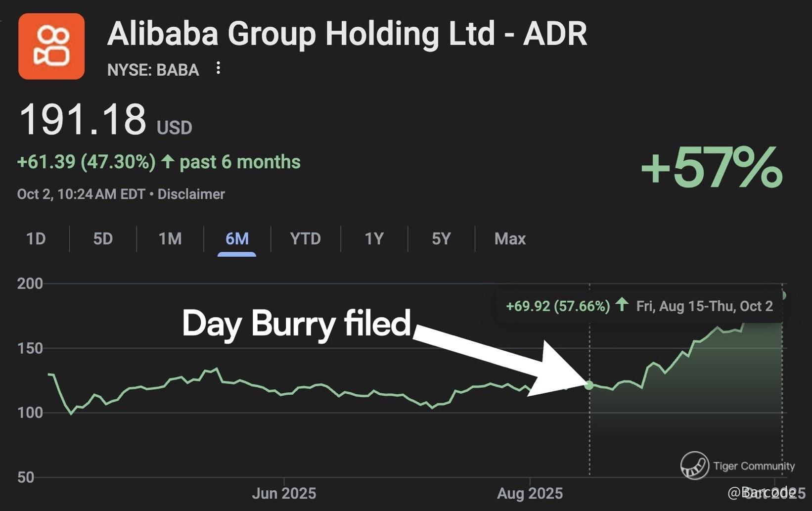Click the Oct 2 endpoint dot on chart
This screenshot has width=812, height=511.
point(782,296)
